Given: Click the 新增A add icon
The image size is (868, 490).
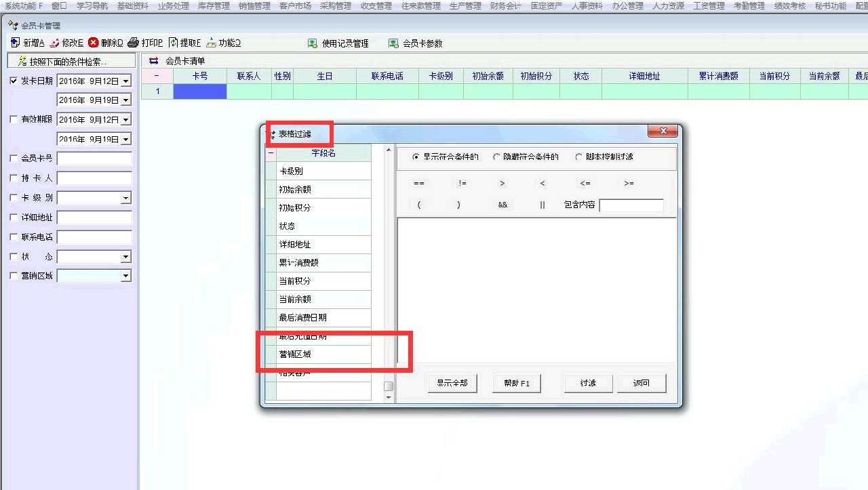Looking at the screenshot, I should click(x=15, y=43).
